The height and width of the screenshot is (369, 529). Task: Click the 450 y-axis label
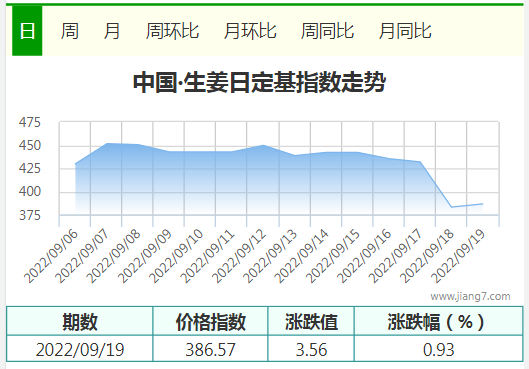coord(30,145)
